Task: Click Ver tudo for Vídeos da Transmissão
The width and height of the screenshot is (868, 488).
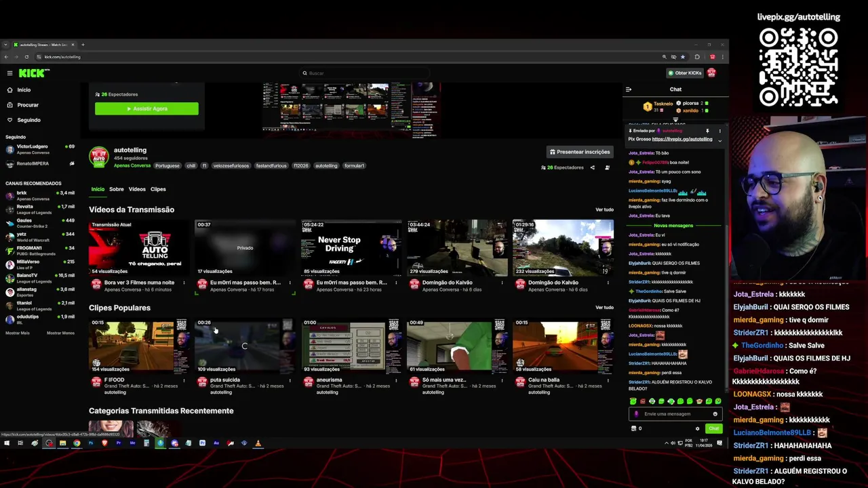Action: tap(604, 210)
